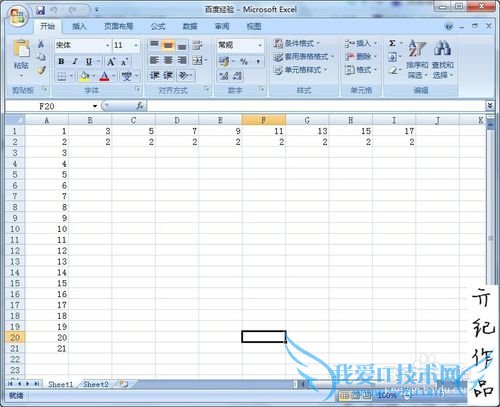Toggle Bold formatting

pos(61,61)
